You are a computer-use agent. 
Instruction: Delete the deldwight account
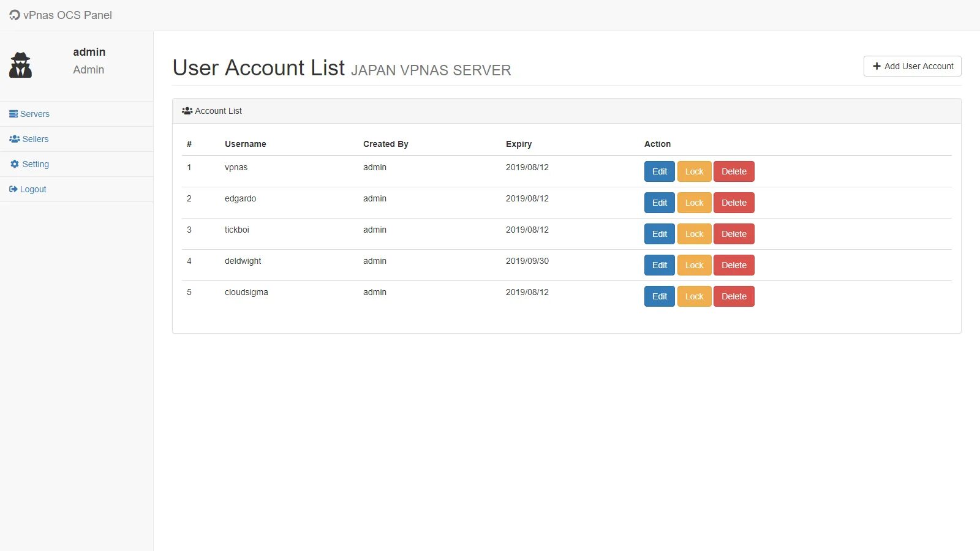(734, 265)
